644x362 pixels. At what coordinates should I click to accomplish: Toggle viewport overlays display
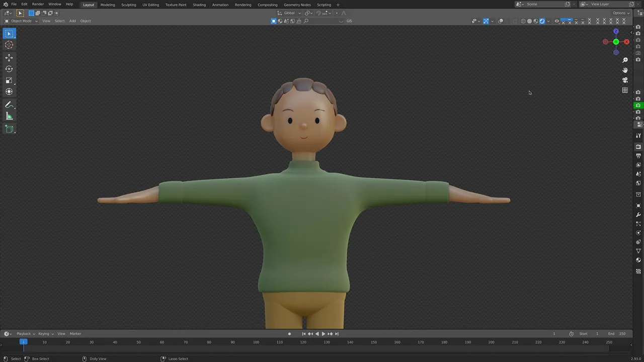pos(501,21)
